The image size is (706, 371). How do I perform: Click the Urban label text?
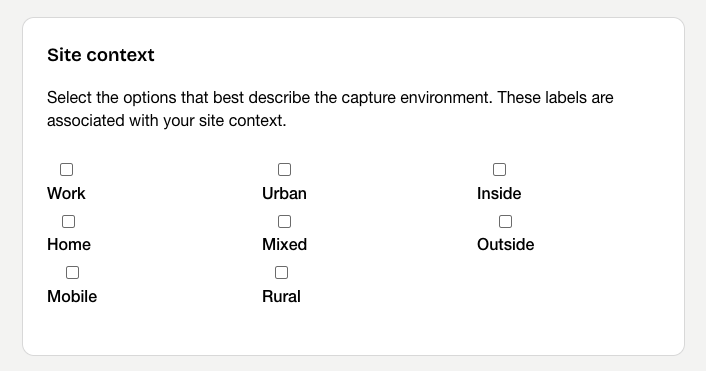pos(285,194)
